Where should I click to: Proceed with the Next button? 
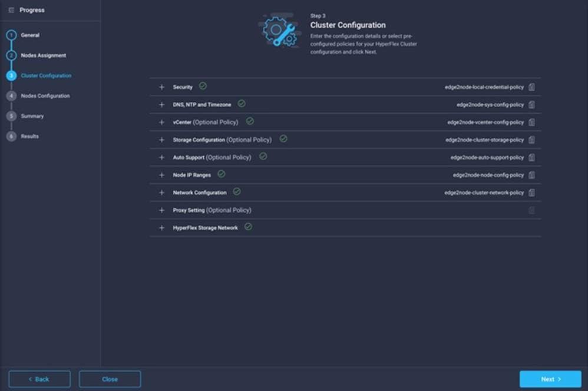[x=550, y=379]
